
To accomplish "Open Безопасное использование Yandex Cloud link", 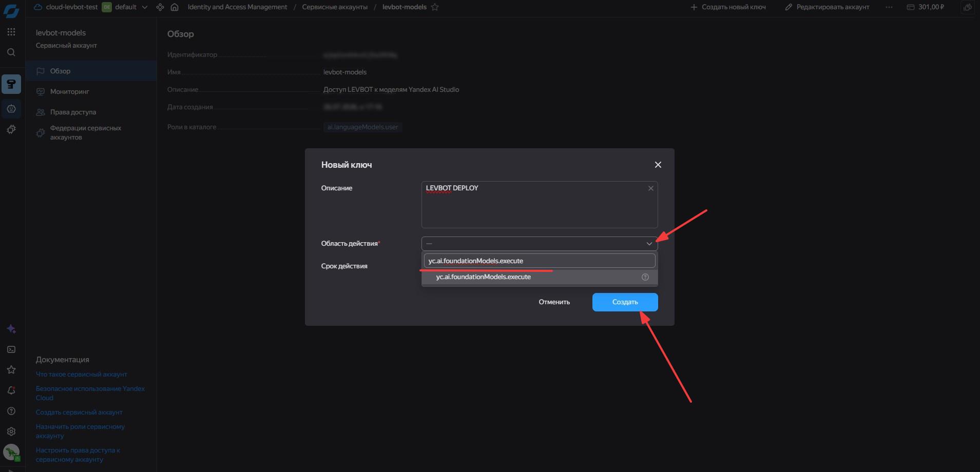I will pyautogui.click(x=90, y=394).
